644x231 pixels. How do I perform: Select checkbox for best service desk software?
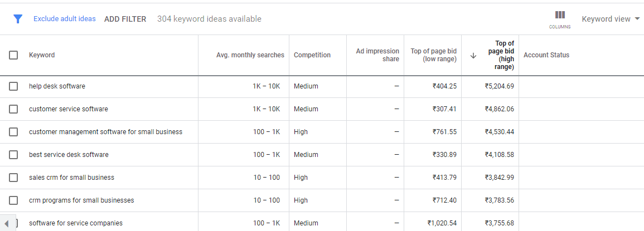[13, 155]
